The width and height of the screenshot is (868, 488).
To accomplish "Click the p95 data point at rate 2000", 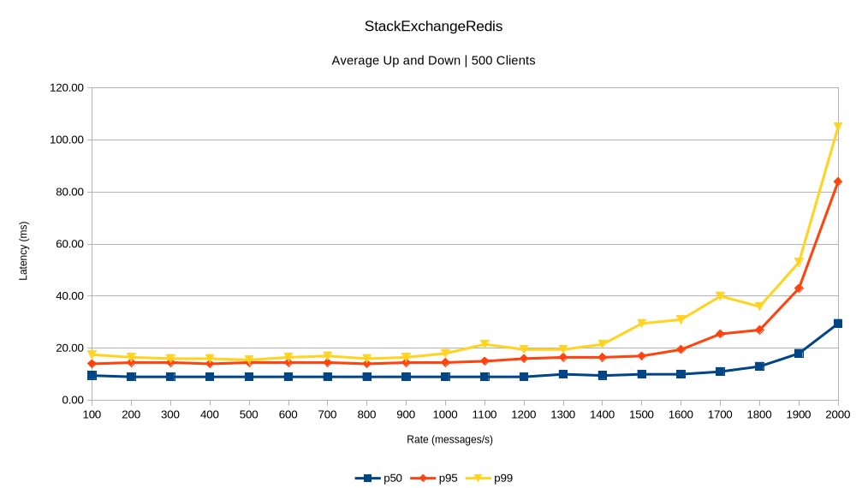I will pyautogui.click(x=837, y=182).
